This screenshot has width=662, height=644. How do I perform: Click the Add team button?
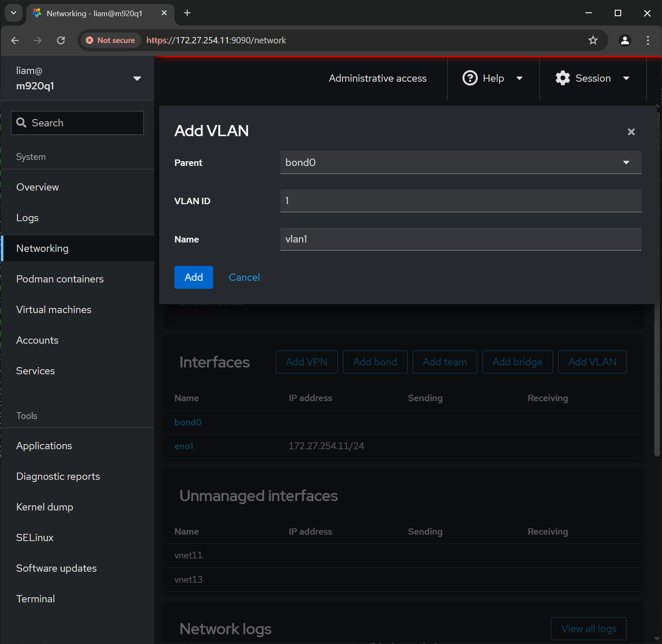pyautogui.click(x=445, y=362)
